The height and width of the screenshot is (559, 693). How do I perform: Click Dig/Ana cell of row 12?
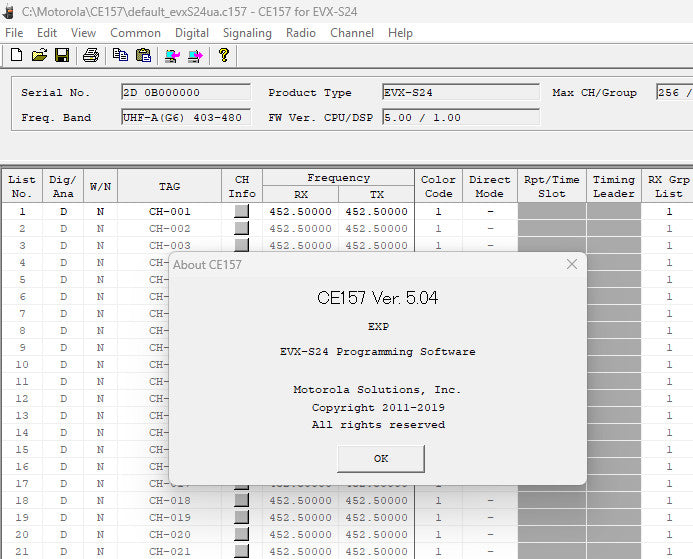[63, 399]
